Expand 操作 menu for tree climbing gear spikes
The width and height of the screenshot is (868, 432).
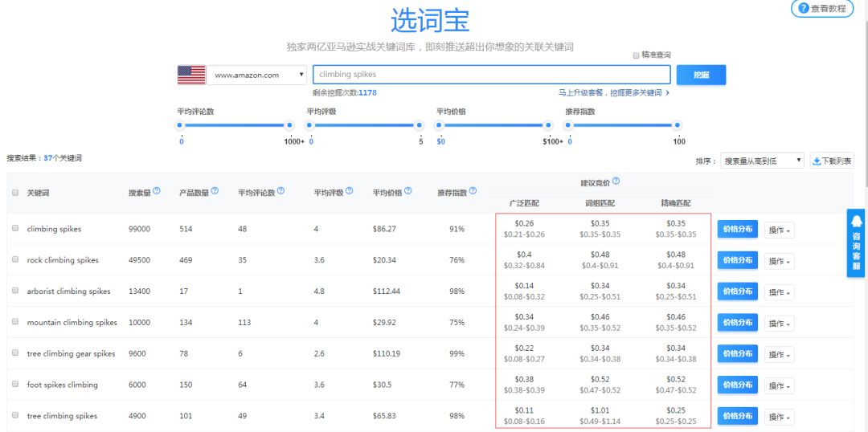(780, 355)
